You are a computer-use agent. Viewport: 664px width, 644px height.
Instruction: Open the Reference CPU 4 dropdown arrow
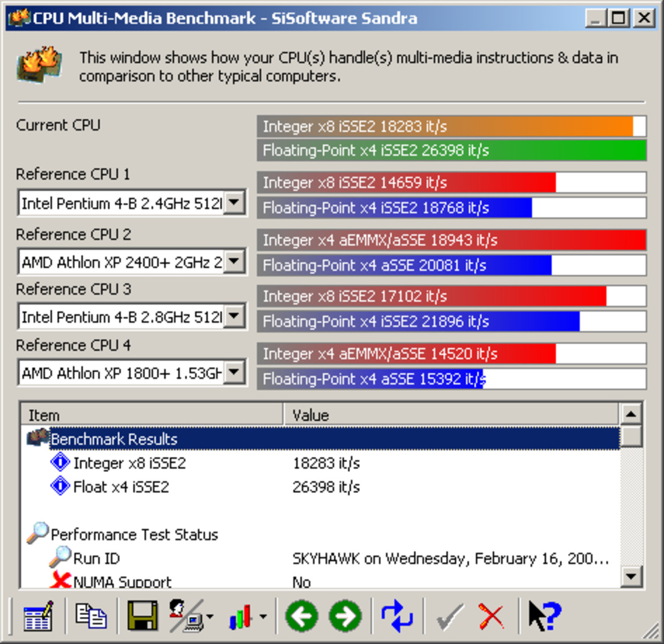tap(234, 372)
